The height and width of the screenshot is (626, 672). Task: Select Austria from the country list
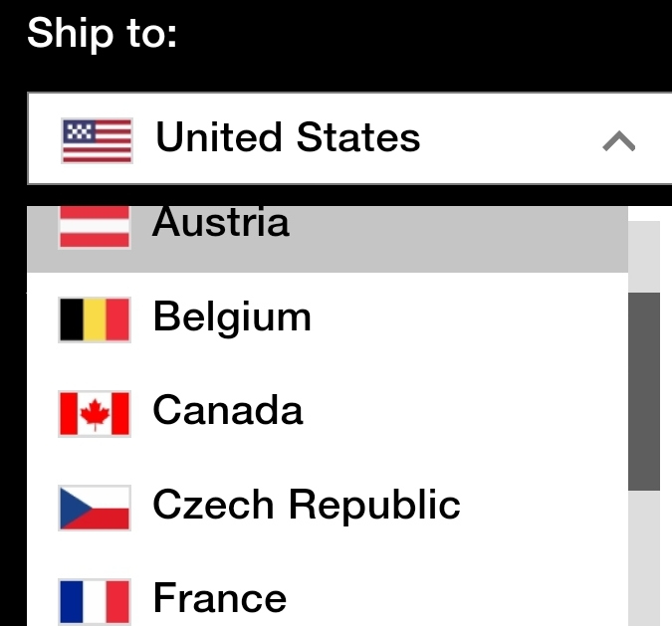(x=221, y=225)
